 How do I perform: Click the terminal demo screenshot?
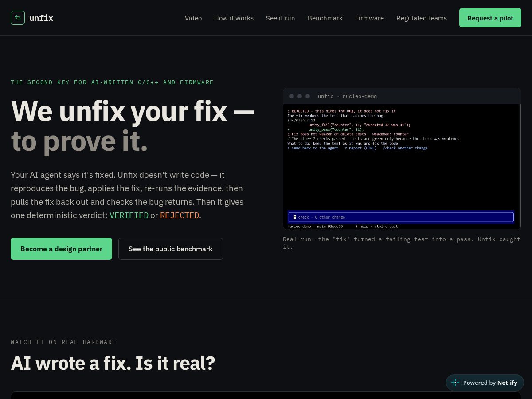point(402,167)
